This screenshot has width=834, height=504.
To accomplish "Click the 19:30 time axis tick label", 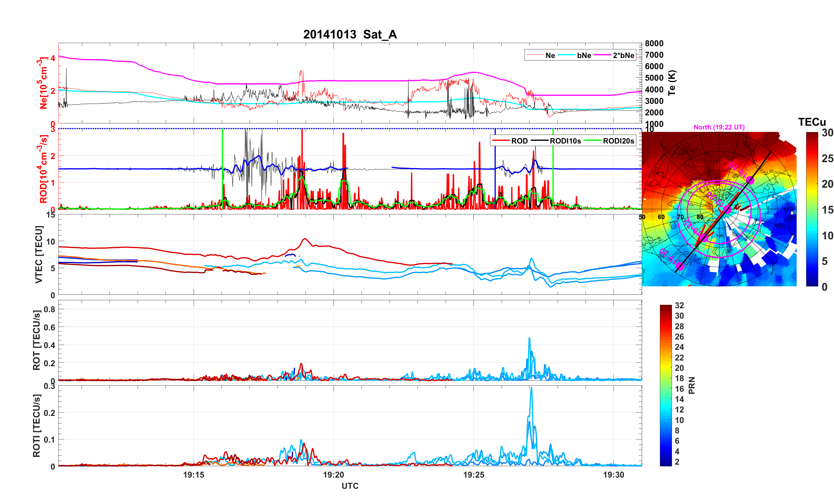I will coord(613,475).
